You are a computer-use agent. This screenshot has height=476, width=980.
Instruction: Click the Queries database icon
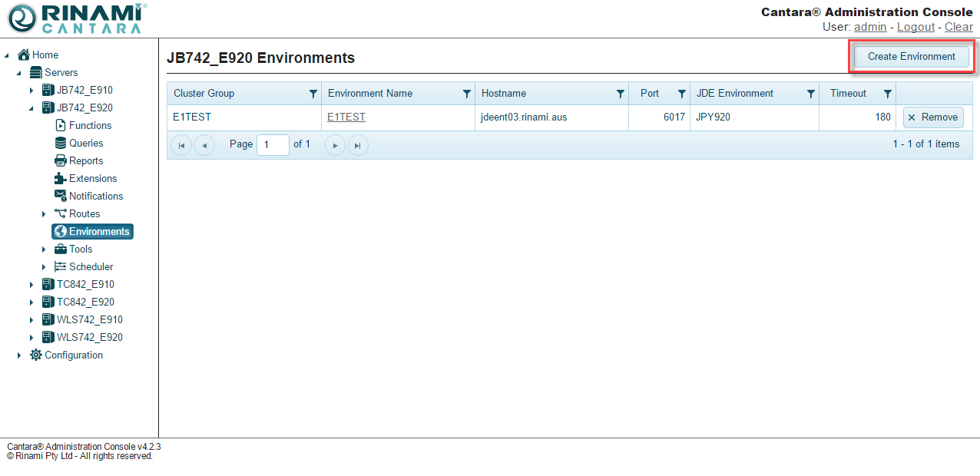61,143
